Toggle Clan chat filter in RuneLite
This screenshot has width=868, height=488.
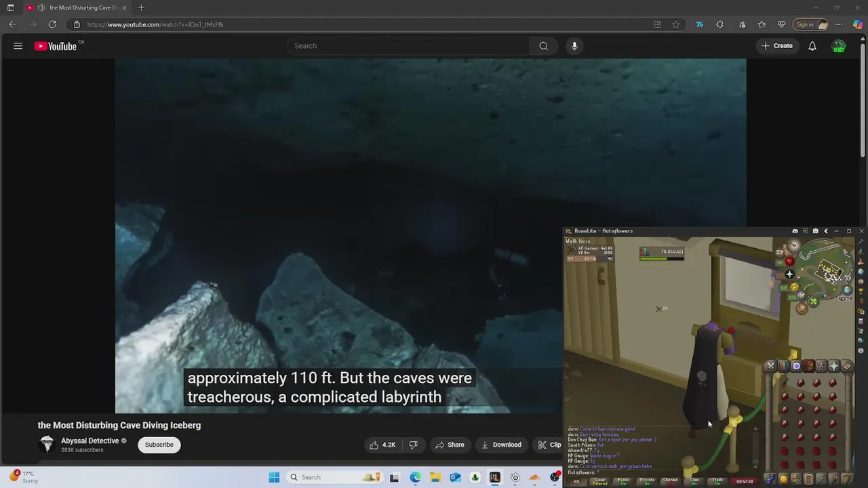click(694, 481)
